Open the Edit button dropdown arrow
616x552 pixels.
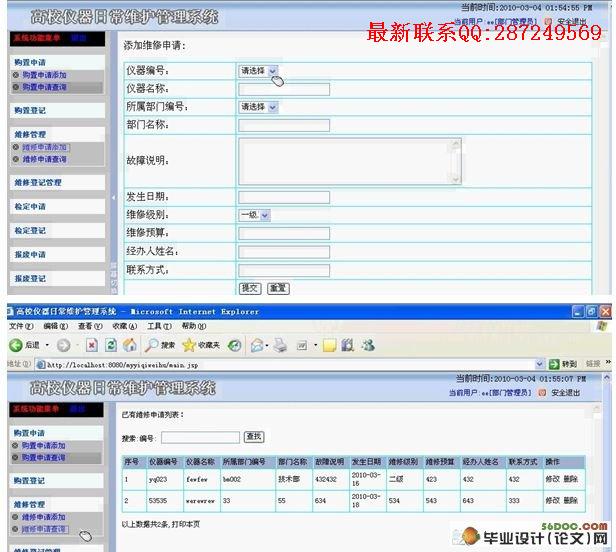point(315,346)
